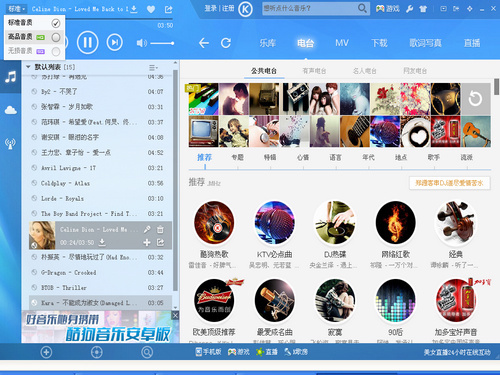Adjust the volume slider

coord(162,43)
